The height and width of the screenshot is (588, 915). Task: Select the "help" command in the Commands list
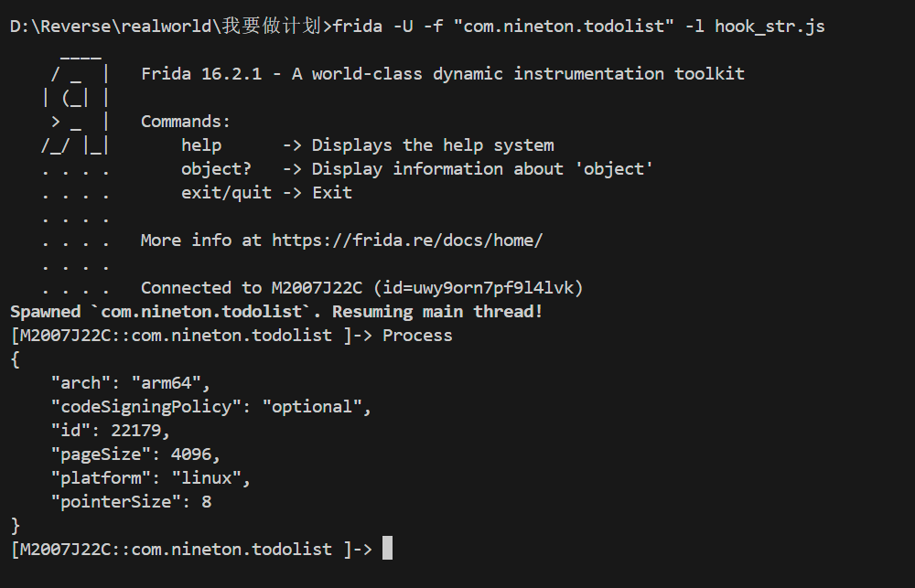[x=201, y=145]
